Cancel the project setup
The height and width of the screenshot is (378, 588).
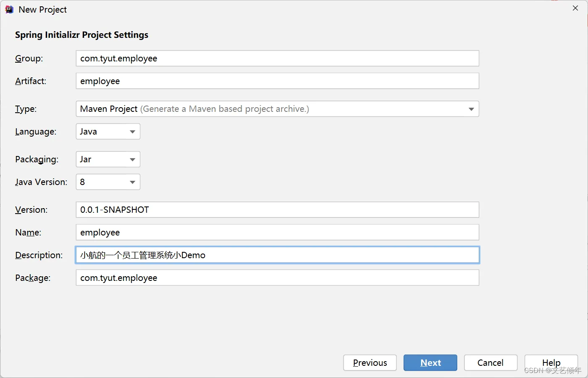click(490, 362)
